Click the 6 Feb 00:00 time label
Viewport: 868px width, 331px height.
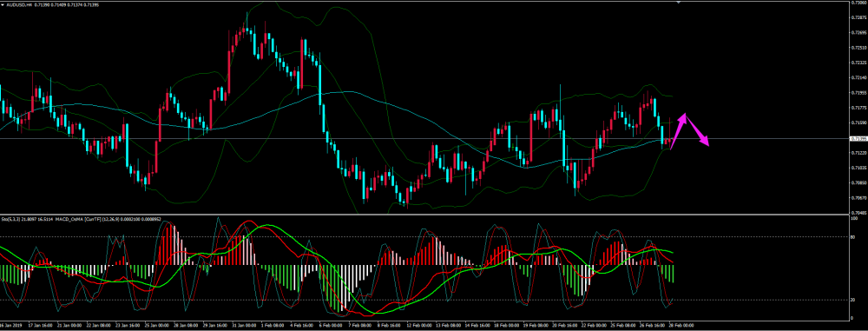(x=331, y=326)
